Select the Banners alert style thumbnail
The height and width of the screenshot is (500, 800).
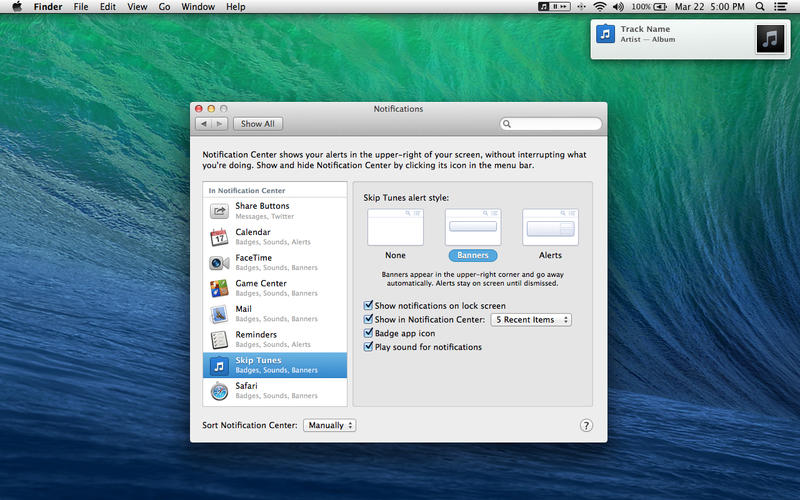(473, 227)
